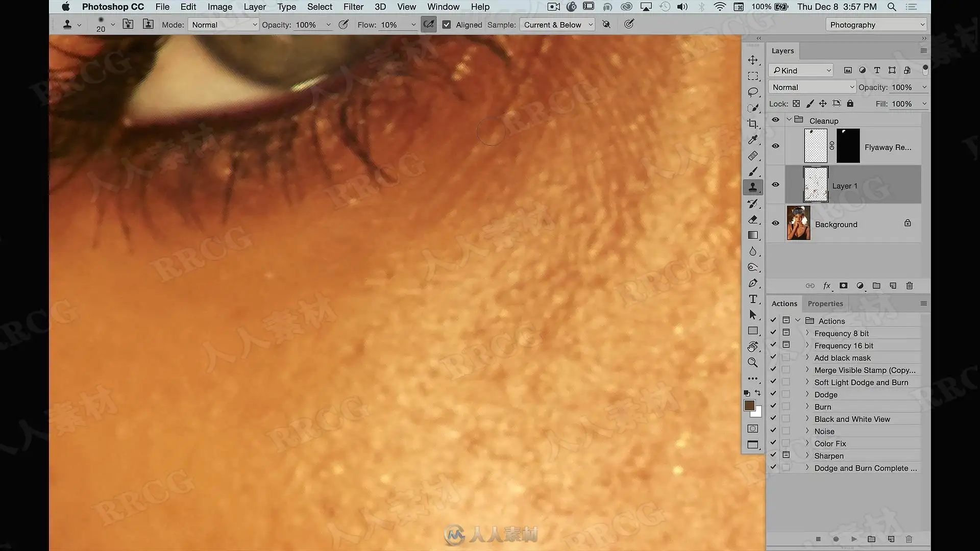Expand the Dodge action
This screenshot has width=980, height=551.
click(x=807, y=394)
